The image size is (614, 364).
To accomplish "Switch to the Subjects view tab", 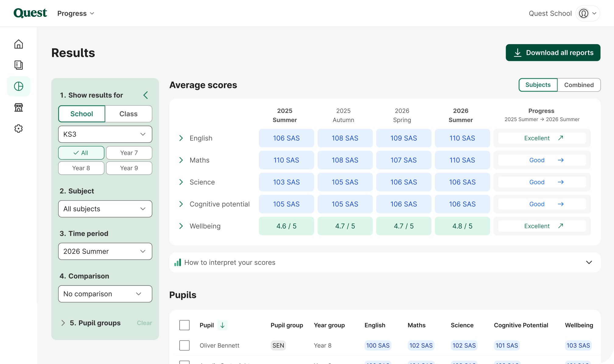I will click(x=538, y=85).
